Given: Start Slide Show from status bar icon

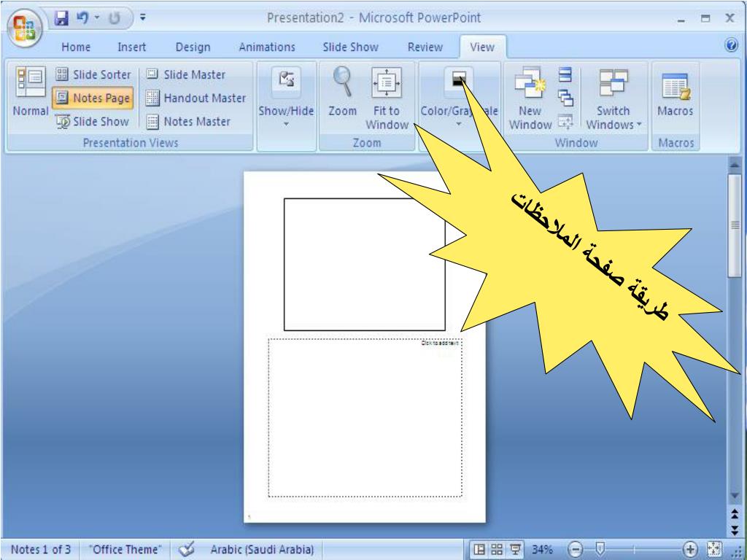Looking at the screenshot, I should click(515, 550).
